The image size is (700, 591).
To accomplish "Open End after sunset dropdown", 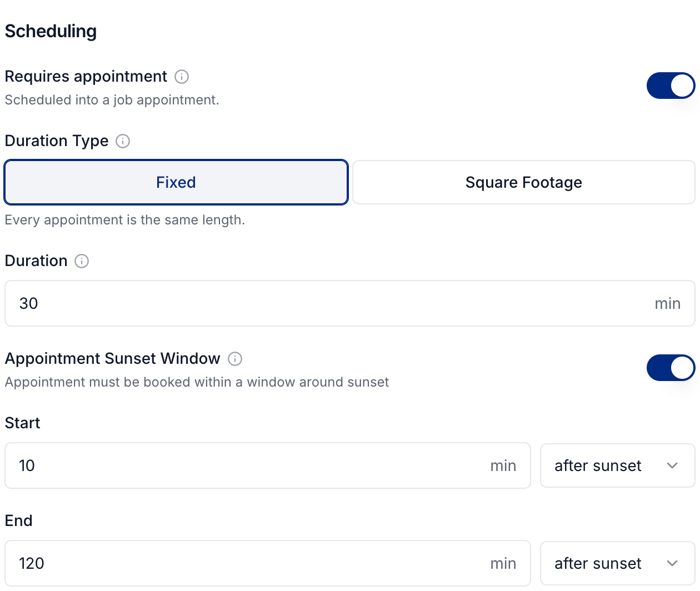I will click(x=618, y=563).
